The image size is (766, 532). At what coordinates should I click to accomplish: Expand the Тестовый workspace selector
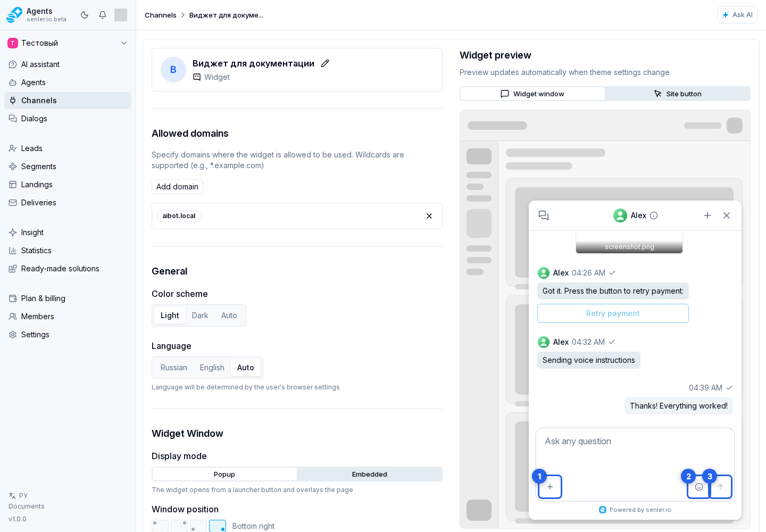point(68,43)
